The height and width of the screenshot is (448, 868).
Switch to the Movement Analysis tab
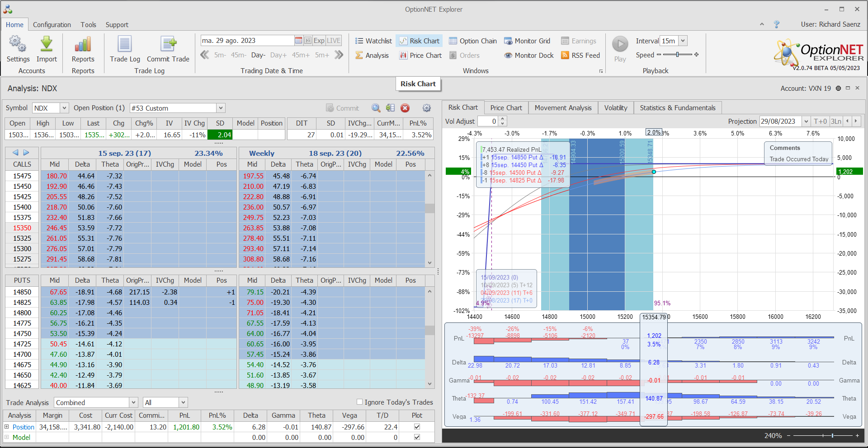tap(563, 108)
